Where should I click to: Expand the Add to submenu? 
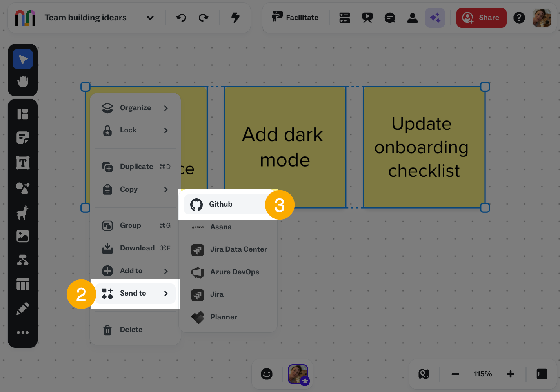point(135,271)
